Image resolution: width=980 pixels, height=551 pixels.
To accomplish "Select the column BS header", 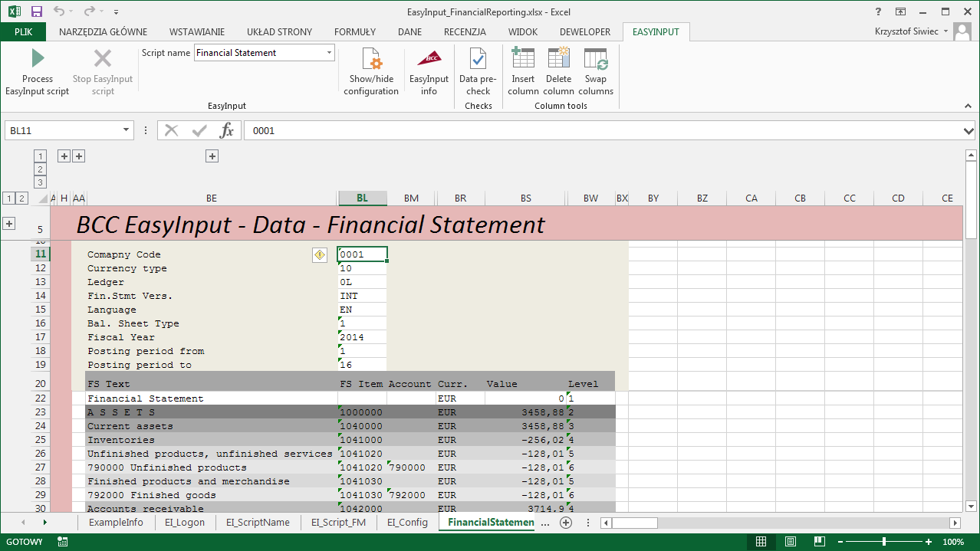I will coord(526,198).
